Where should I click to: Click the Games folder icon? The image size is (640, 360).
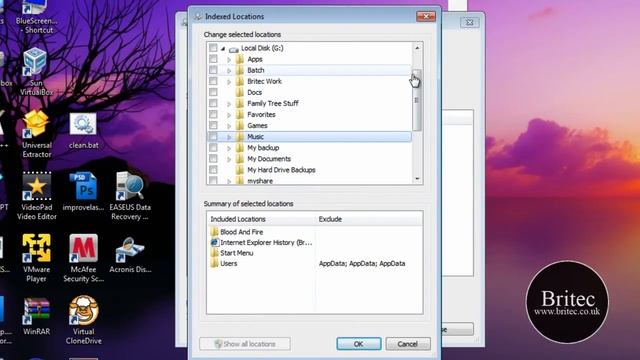click(x=240, y=125)
